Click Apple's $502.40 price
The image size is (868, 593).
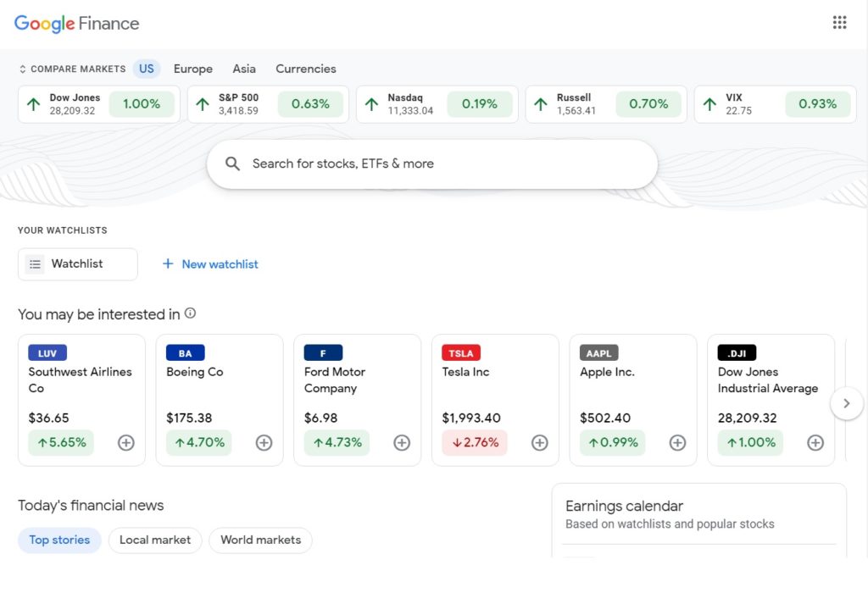pos(605,418)
